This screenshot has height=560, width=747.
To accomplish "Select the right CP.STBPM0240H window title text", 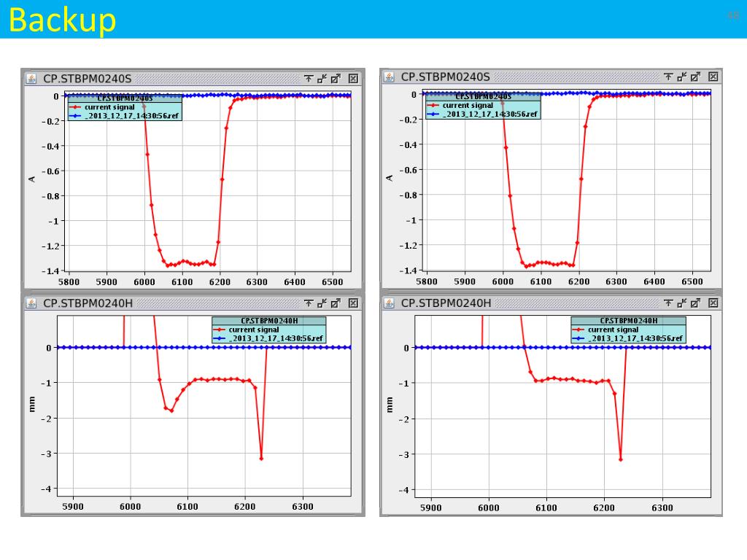I will (x=446, y=303).
